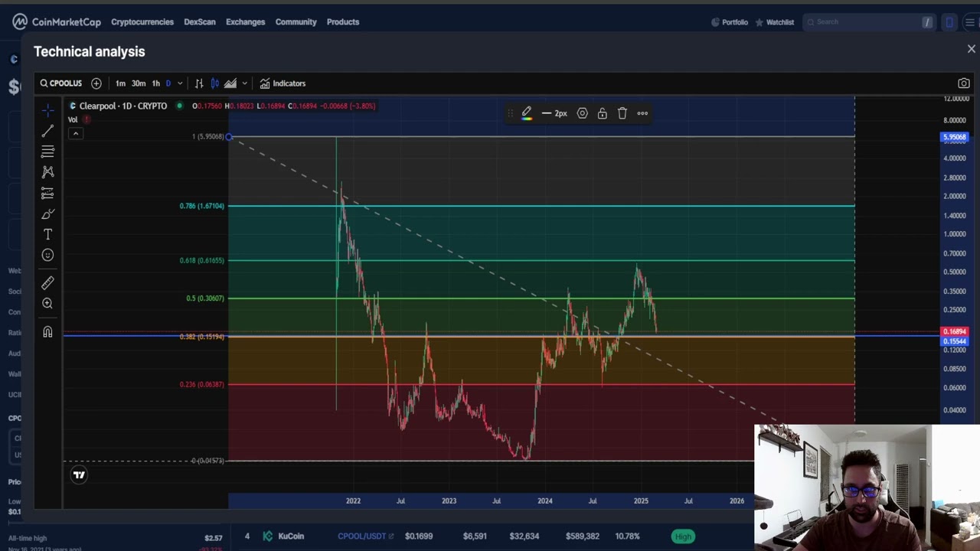This screenshot has height=551, width=980.
Task: Open drawing settings hexagon icon
Action: point(583,113)
